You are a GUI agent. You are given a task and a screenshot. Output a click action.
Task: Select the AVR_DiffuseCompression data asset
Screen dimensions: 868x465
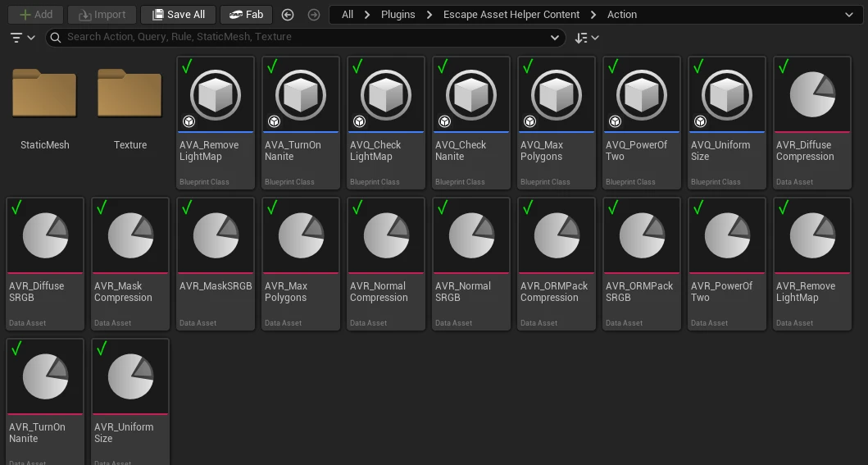(x=812, y=123)
